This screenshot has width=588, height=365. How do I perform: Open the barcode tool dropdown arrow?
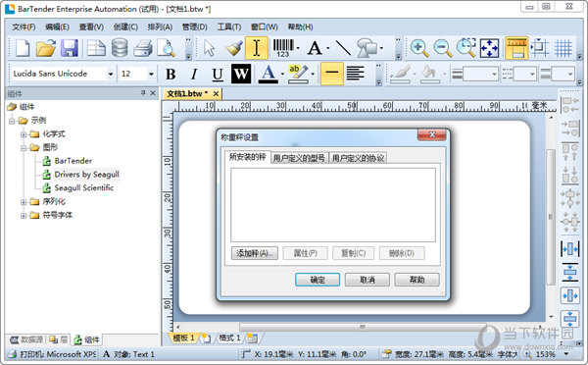click(x=298, y=48)
